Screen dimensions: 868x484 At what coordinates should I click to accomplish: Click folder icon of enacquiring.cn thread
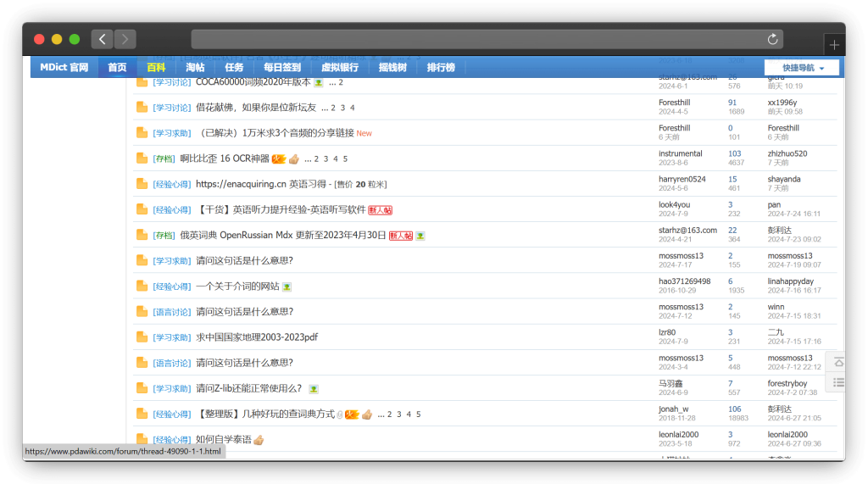tap(142, 183)
